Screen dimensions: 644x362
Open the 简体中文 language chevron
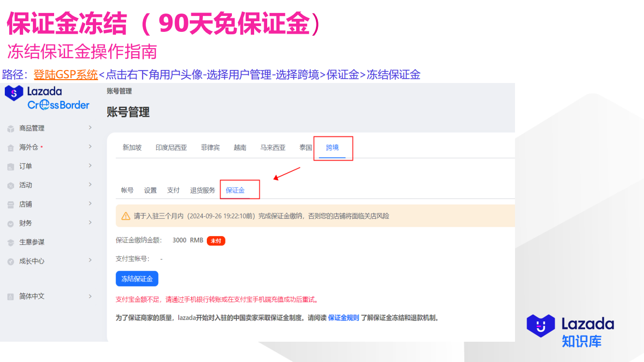tap(90, 296)
